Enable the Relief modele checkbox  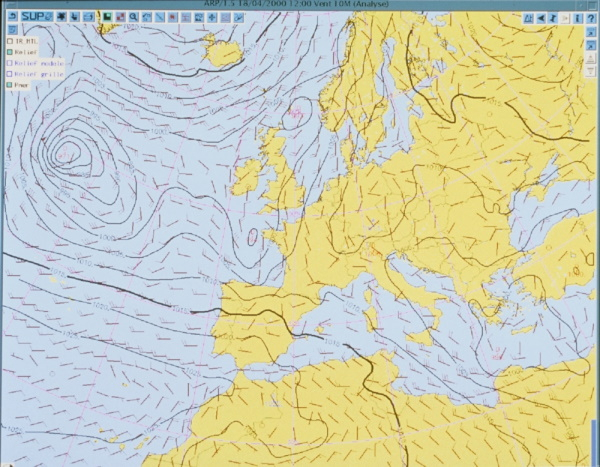tap(9, 63)
